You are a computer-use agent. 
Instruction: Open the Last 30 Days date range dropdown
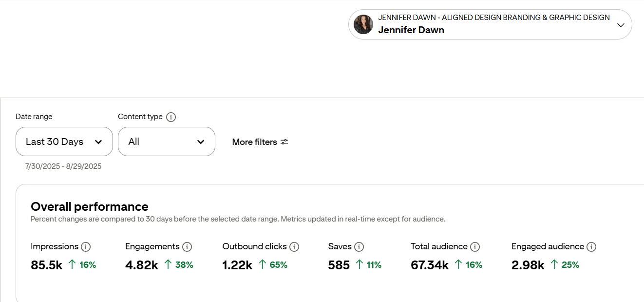(x=64, y=141)
